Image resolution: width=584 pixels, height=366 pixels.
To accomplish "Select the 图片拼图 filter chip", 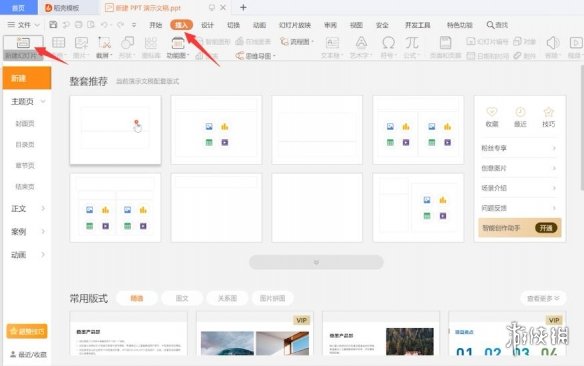I will 272,298.
